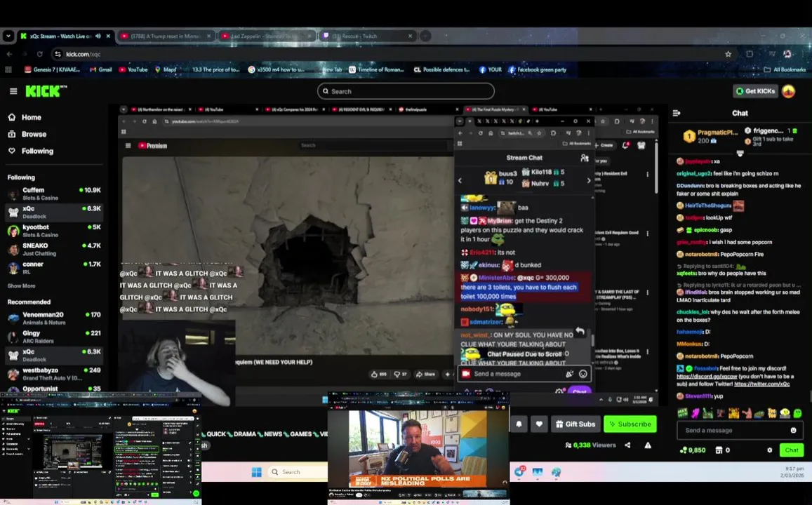This screenshot has height=505, width=812.
Task: Focus the Kick search box
Action: click(x=406, y=91)
